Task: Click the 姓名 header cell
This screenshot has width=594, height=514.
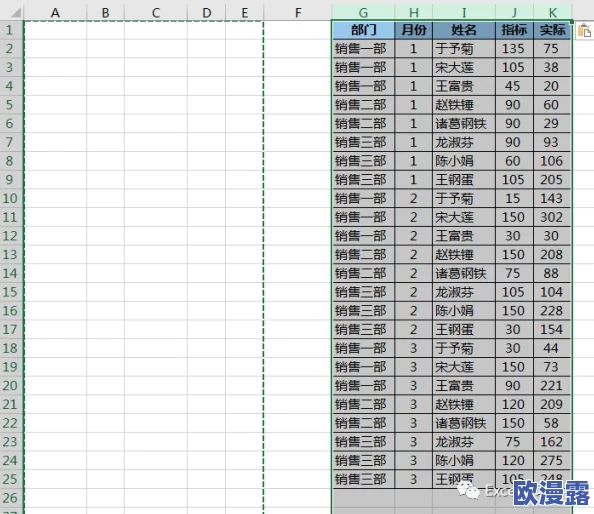Action: coord(464,30)
